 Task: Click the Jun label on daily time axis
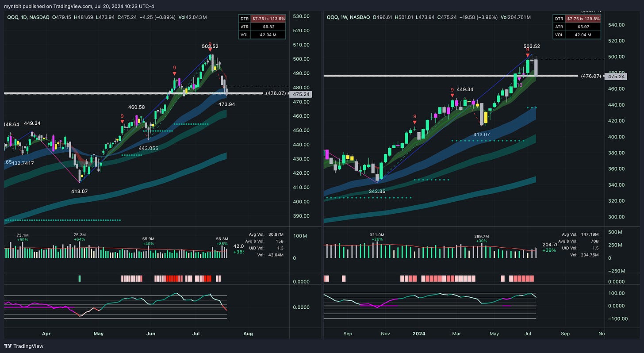pyautogui.click(x=150, y=333)
